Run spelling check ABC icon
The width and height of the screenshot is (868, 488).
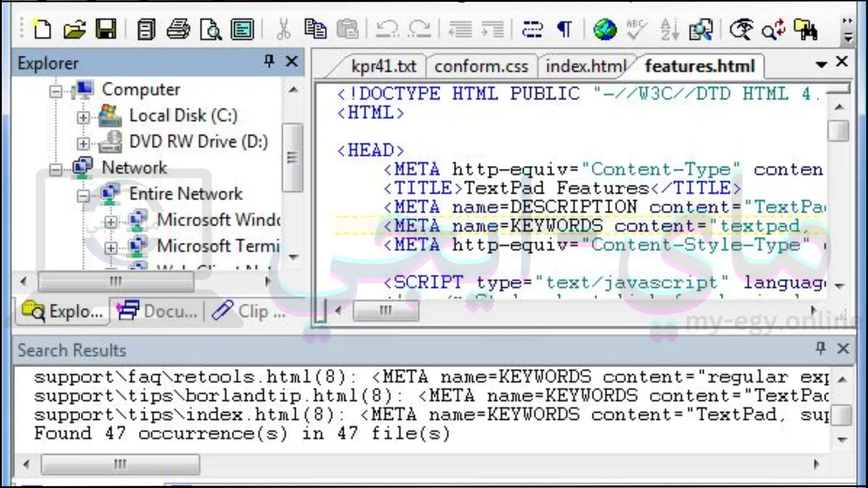point(637,30)
